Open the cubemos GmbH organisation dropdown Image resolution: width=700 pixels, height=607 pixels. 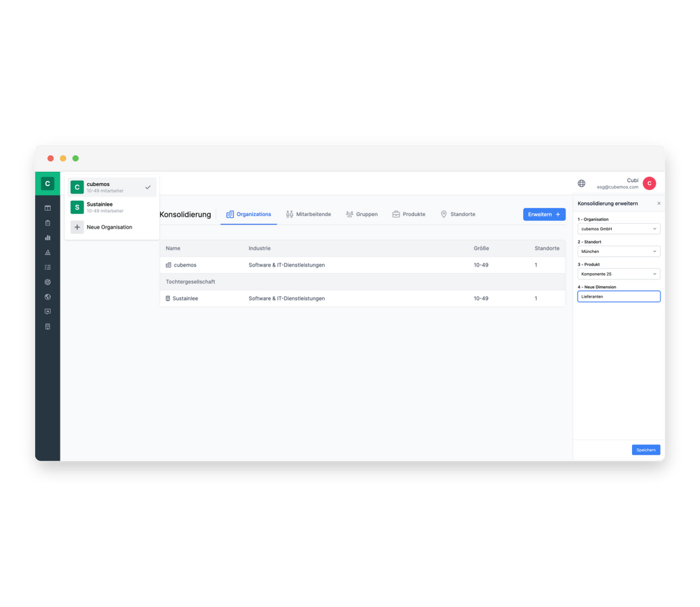(x=618, y=228)
